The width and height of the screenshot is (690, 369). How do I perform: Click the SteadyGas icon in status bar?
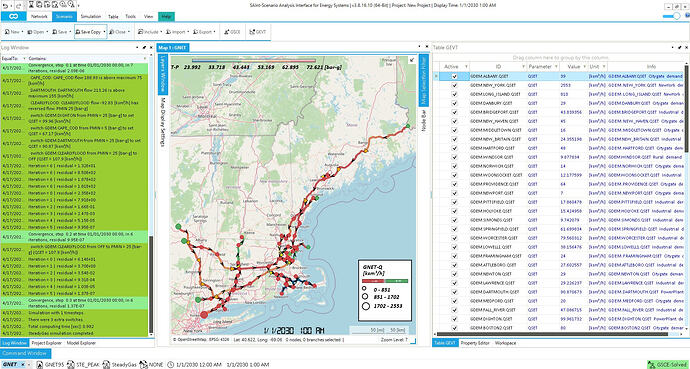pos(106,365)
